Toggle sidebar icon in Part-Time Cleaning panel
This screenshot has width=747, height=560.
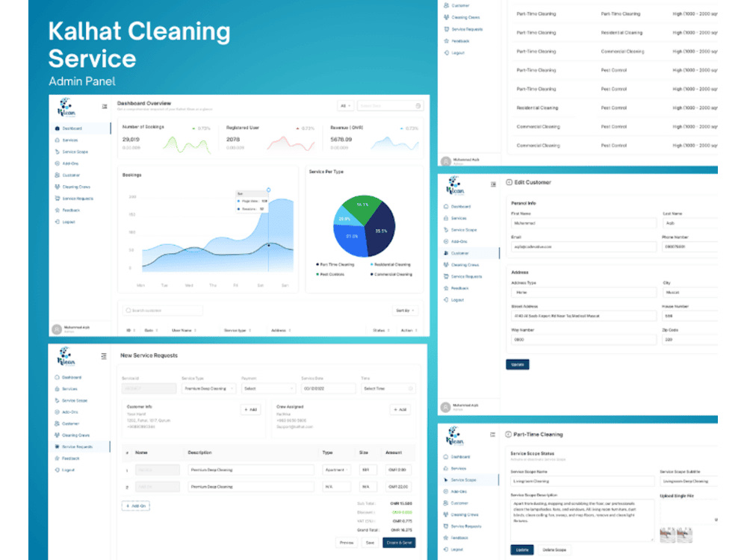pos(492,435)
